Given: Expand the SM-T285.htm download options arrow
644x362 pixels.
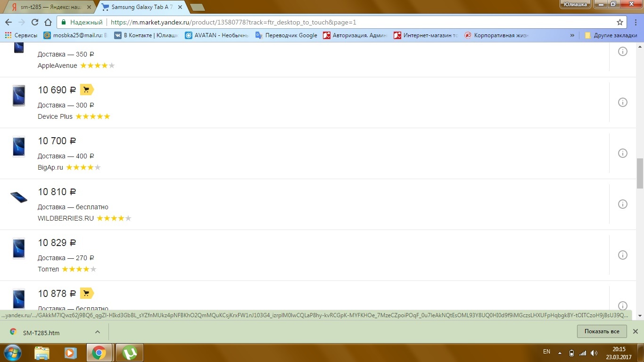Looking at the screenshot, I should coord(98,332).
